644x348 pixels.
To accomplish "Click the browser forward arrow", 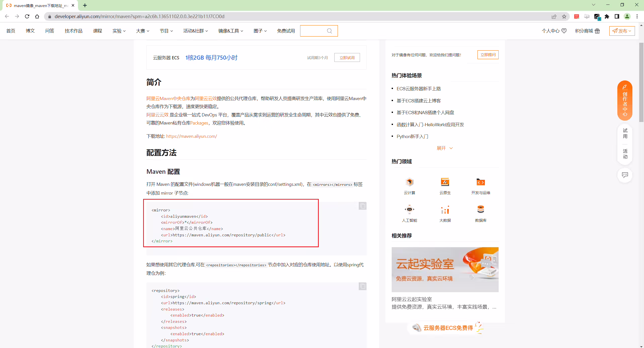I will pyautogui.click(x=17, y=16).
